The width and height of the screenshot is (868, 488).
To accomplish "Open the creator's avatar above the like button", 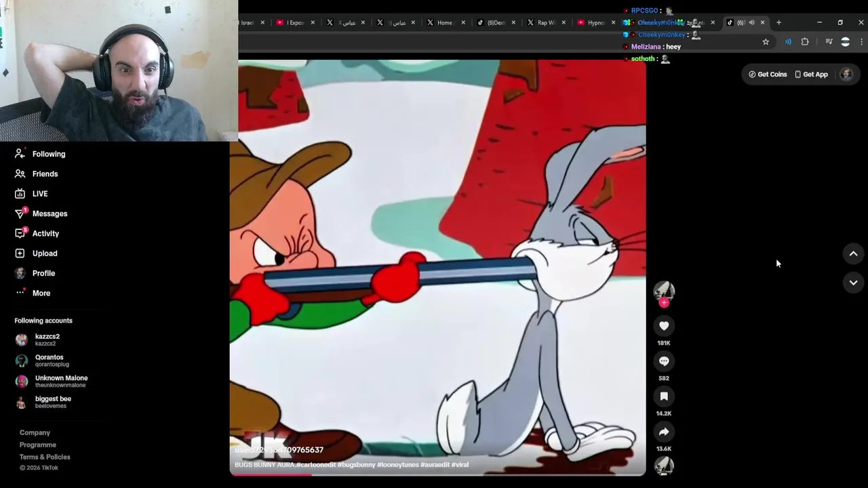I will [664, 291].
